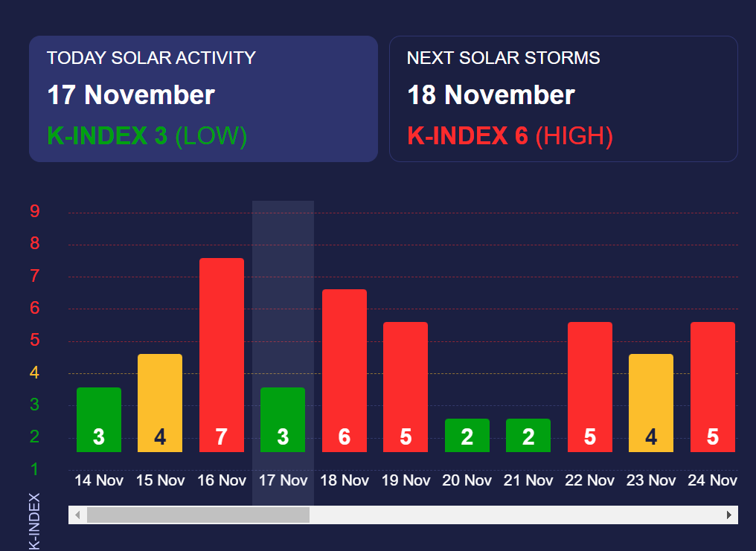This screenshot has height=551, width=756.
Task: Select the 23 Nov yellow bar
Action: 651,403
